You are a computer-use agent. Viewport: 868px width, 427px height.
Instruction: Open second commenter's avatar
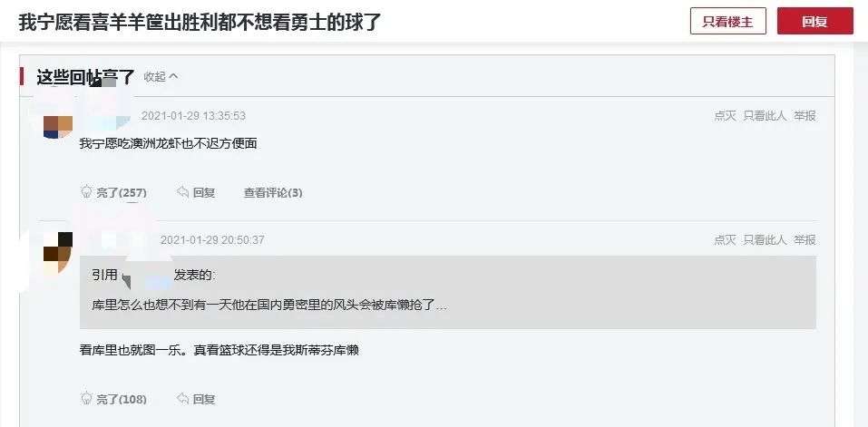pos(58,254)
